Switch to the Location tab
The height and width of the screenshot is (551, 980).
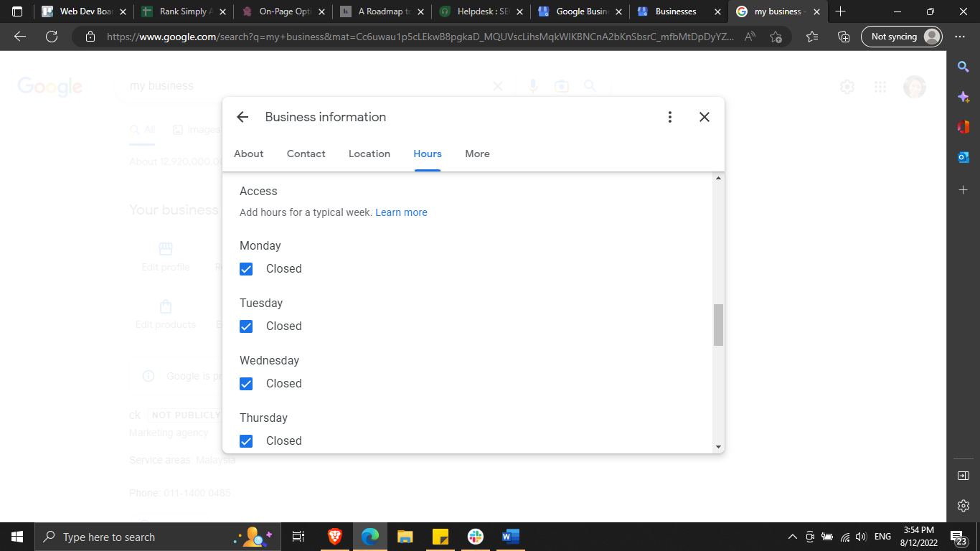coord(369,154)
